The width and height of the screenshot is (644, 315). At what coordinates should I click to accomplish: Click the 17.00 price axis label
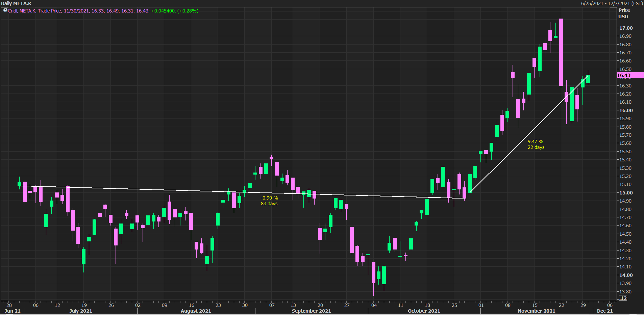coord(626,28)
